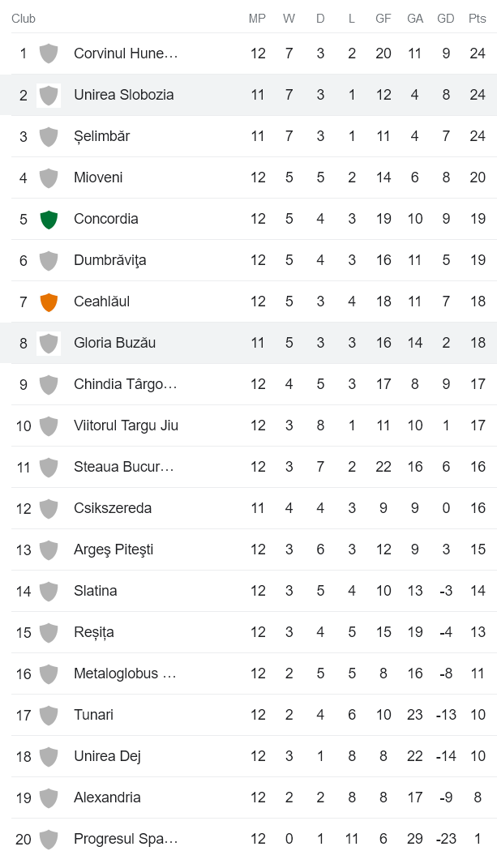Click the Unirea Slobozia crest icon

coord(49,95)
